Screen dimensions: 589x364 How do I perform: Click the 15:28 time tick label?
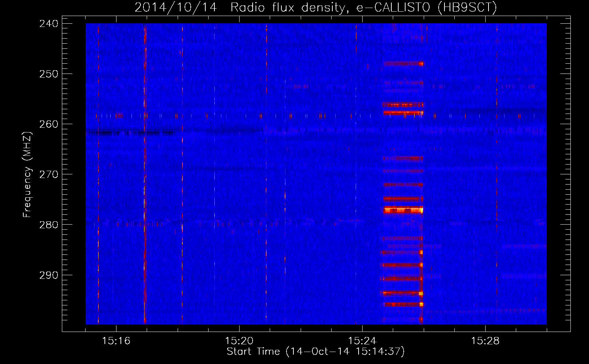click(x=485, y=341)
